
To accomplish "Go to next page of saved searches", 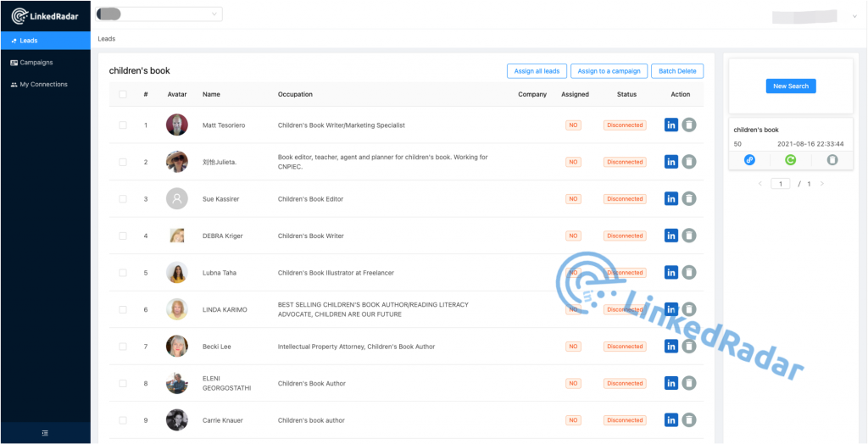I will (x=821, y=184).
